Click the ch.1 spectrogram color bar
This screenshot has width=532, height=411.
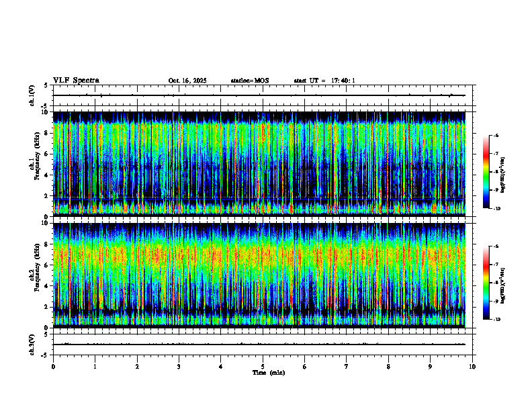click(486, 172)
